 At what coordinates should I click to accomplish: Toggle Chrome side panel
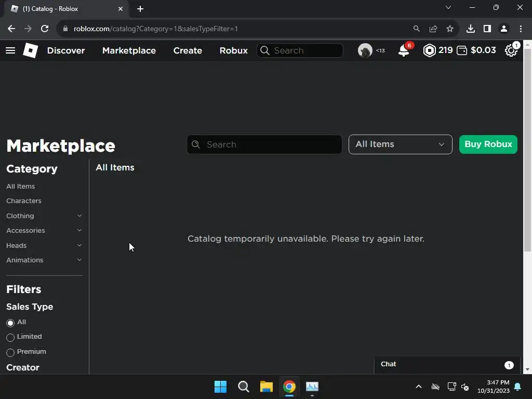pos(487,29)
